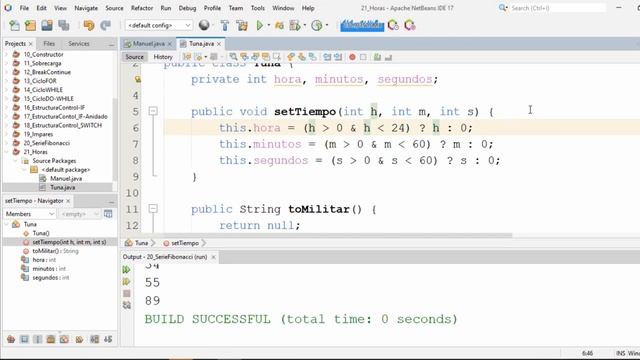This screenshot has height=360, width=640.
Task: Switch to the Manuel.java editor tab
Action: (x=149, y=44)
